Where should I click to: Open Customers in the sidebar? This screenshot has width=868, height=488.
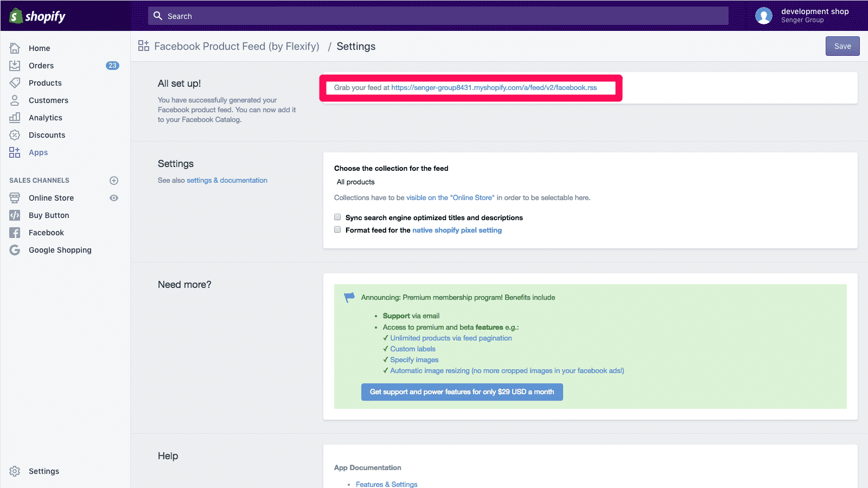[48, 100]
